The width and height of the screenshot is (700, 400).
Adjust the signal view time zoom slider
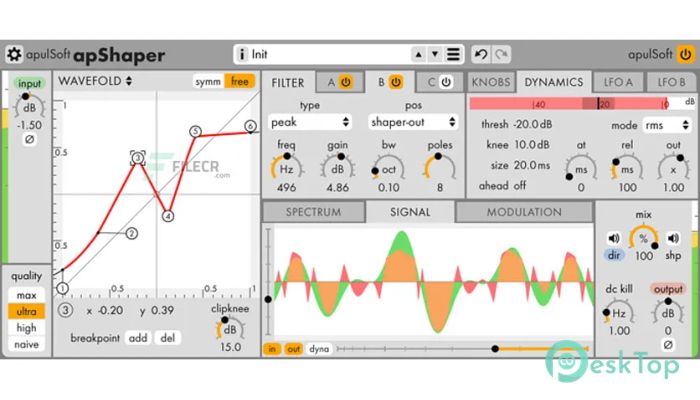coord(463,349)
